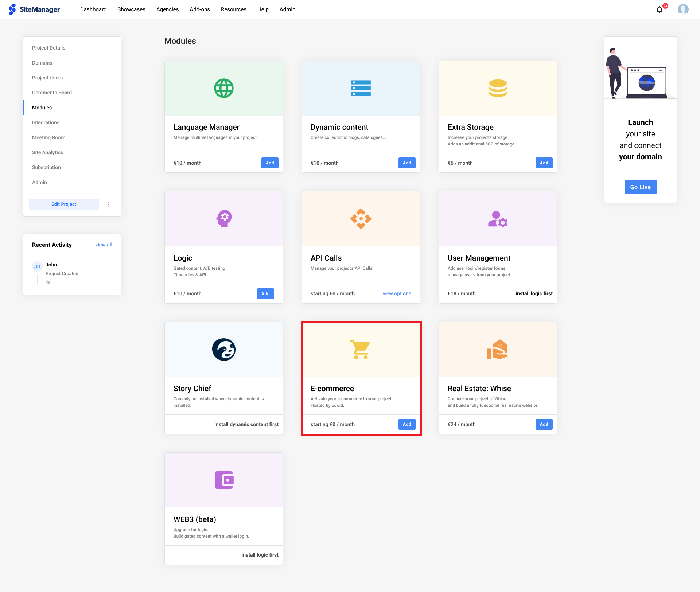Add the Extra Storage module
This screenshot has width=700, height=592.
pyautogui.click(x=544, y=163)
